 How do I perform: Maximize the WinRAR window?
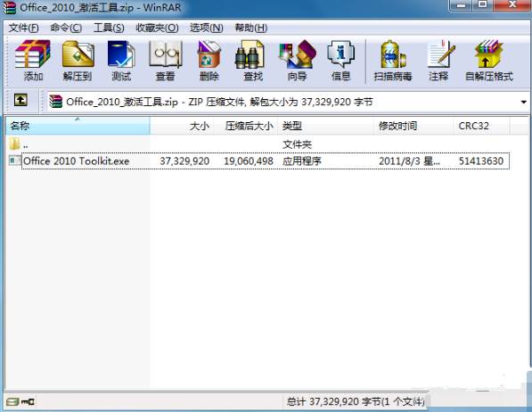482,5
